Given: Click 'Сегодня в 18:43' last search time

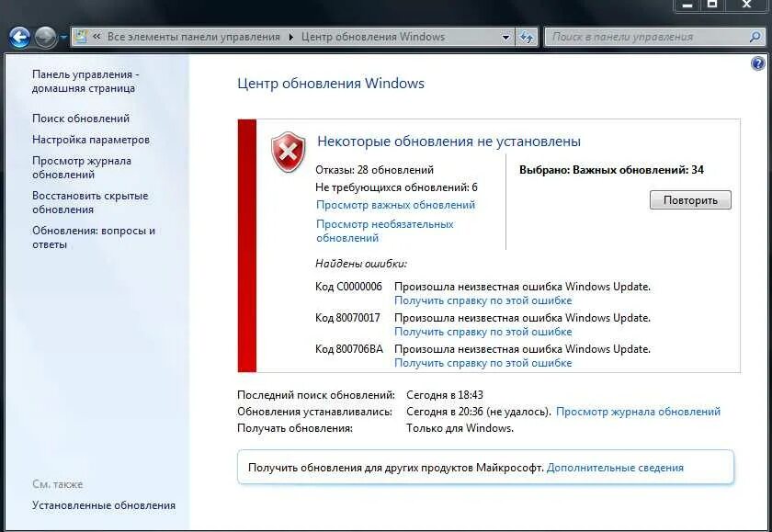Looking at the screenshot, I should click(x=445, y=395).
